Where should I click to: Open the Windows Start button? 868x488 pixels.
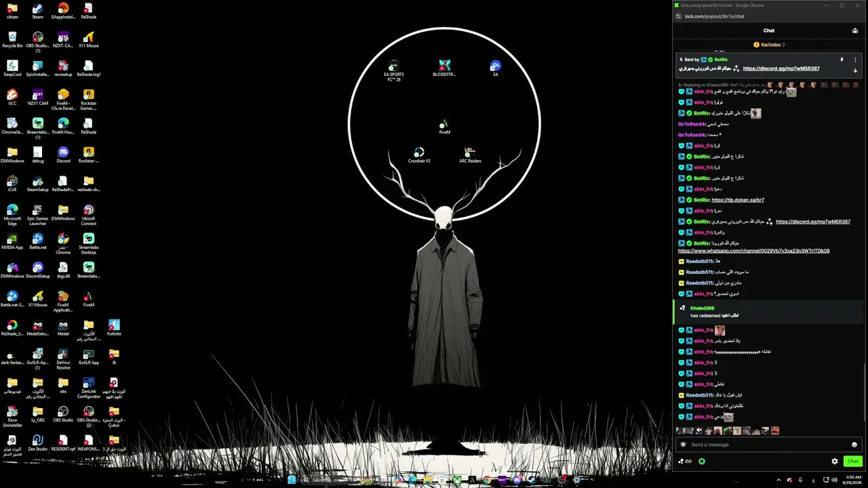tap(292, 480)
